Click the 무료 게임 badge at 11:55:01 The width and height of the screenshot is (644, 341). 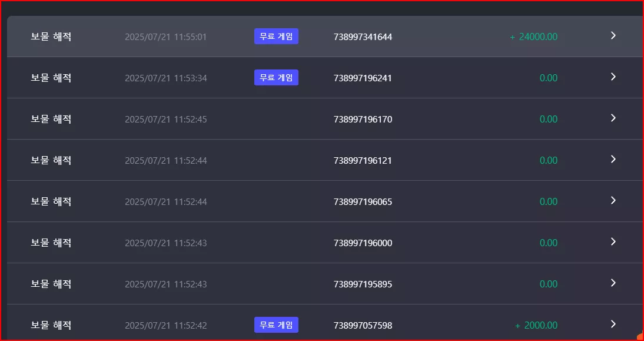[277, 36]
